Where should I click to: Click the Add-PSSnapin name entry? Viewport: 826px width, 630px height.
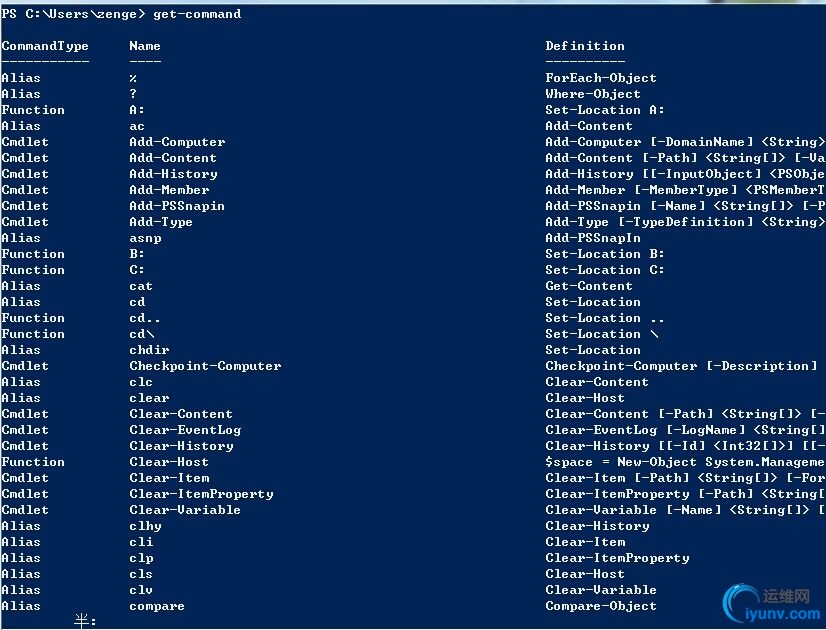177,206
